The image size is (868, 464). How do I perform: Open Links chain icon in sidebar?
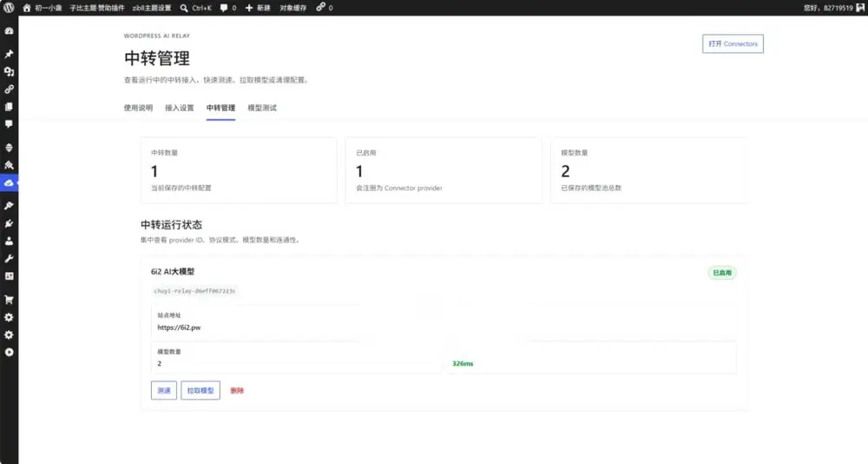(x=9, y=89)
